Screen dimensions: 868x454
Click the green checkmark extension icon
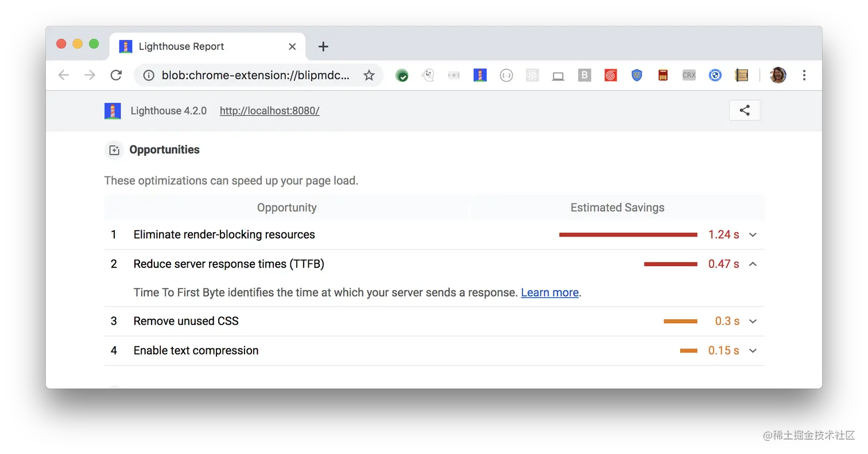[x=402, y=75]
